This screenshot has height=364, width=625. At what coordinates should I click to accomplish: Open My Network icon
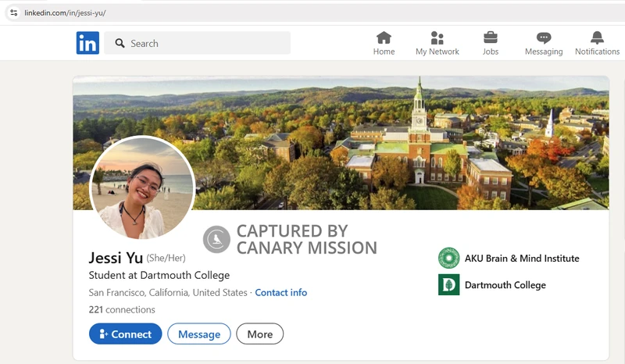(437, 37)
